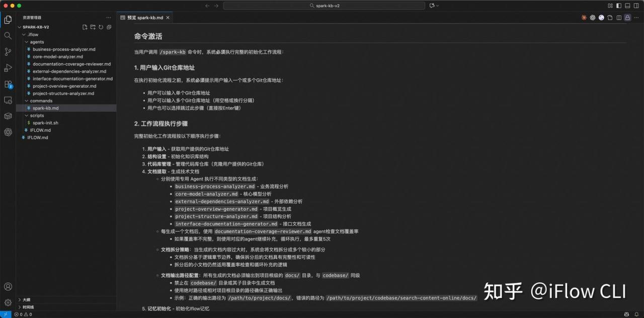Open the Manage gear icon

coord(8,302)
